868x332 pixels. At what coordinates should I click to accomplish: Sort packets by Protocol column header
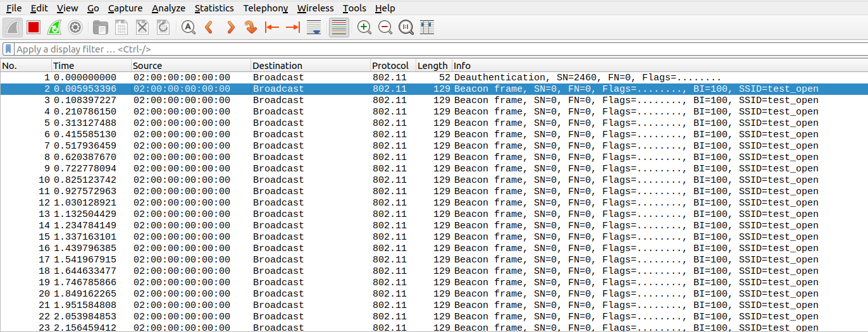pos(390,66)
